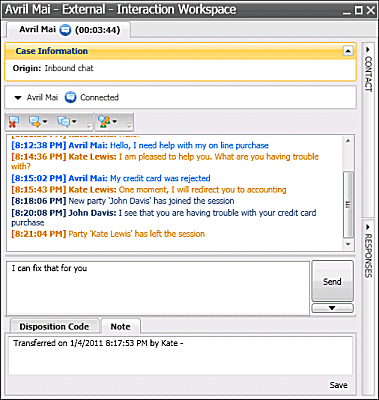379x400 pixels.
Task: Click 'My credit card was rejected' message
Action: coord(111,178)
